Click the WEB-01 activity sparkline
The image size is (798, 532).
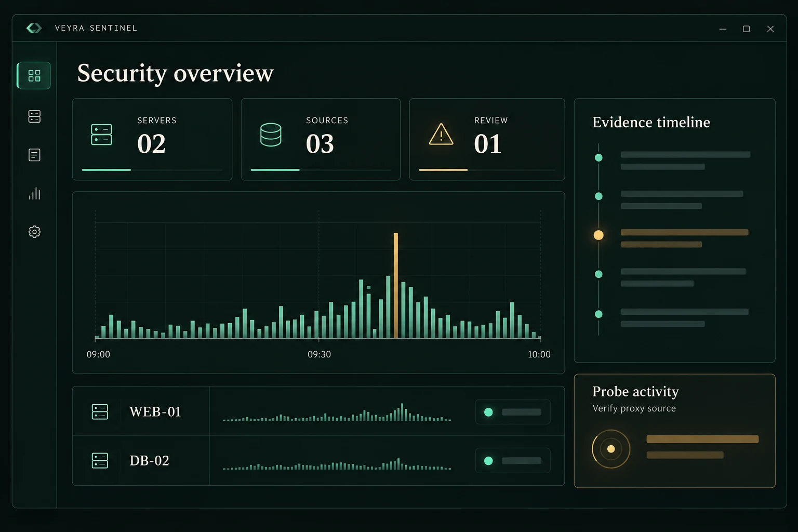tap(337, 412)
